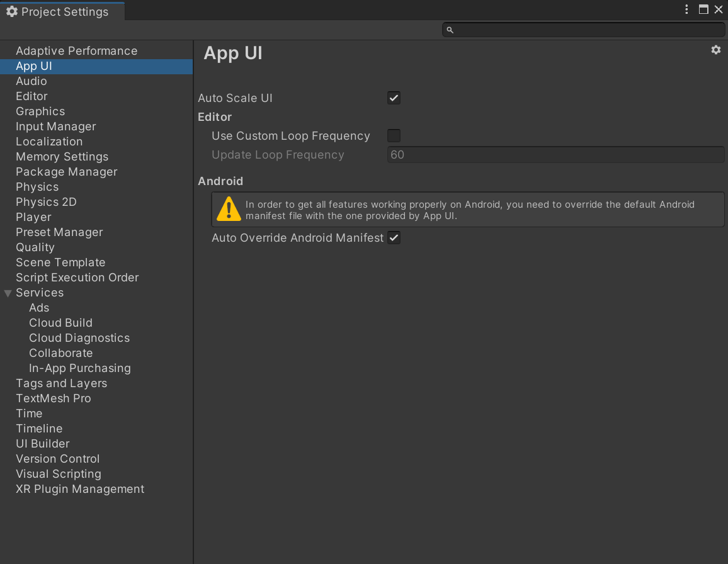The height and width of the screenshot is (564, 728).
Task: Select Graphics in the sidebar
Action: coord(40,111)
